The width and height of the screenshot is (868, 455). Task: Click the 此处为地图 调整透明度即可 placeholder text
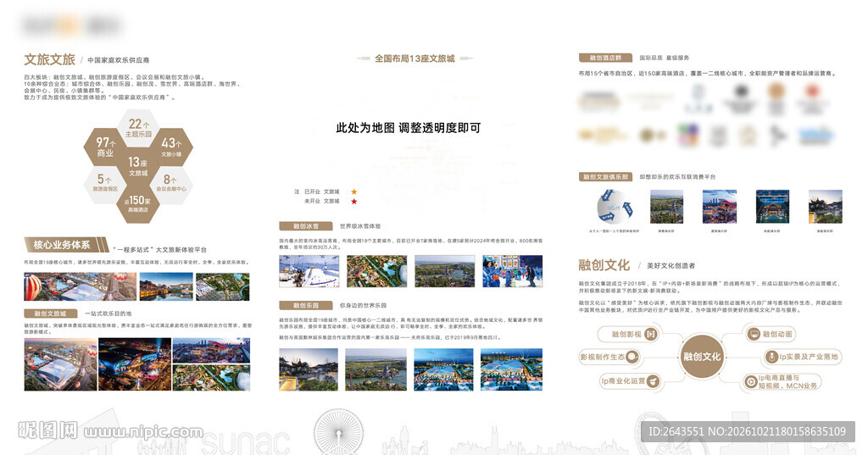click(408, 128)
